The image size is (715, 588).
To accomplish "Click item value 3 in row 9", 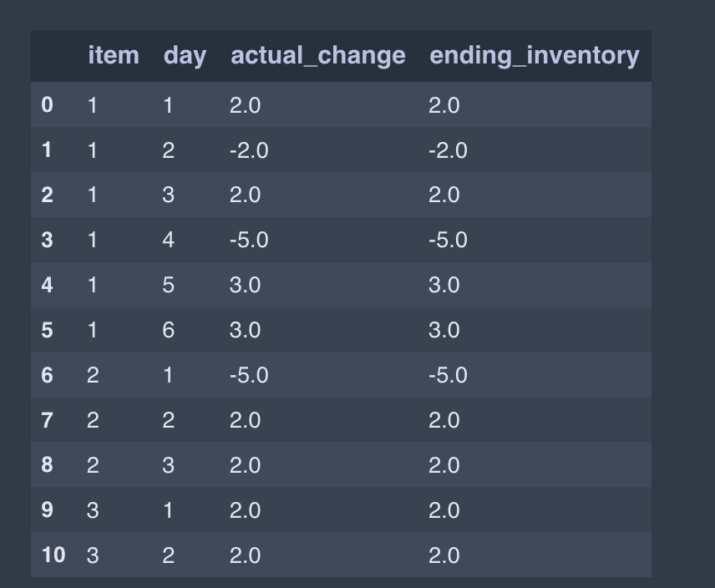I will pos(93,510).
